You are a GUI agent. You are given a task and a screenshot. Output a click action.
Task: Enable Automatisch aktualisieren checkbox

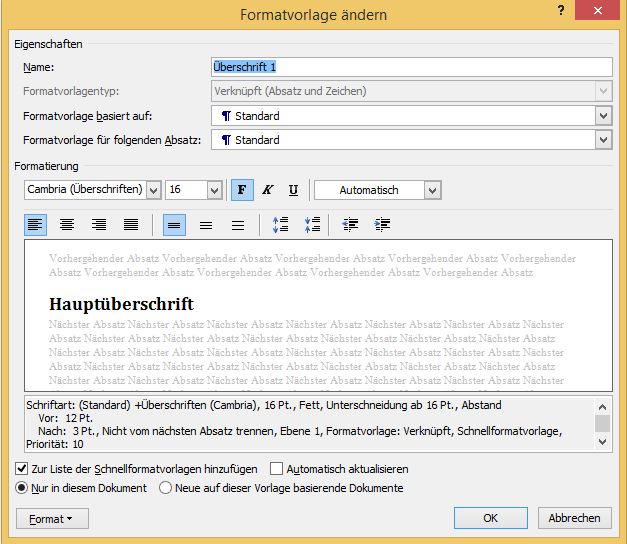(276, 468)
